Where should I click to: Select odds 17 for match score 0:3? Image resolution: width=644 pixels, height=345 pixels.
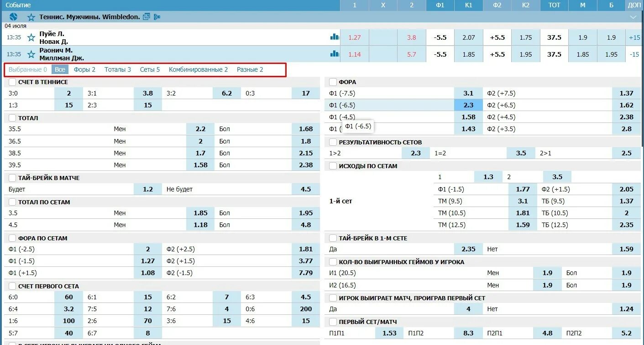pos(306,93)
